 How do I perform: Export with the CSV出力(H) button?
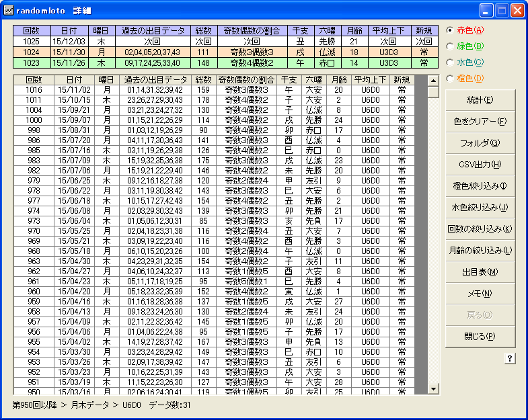480,165
